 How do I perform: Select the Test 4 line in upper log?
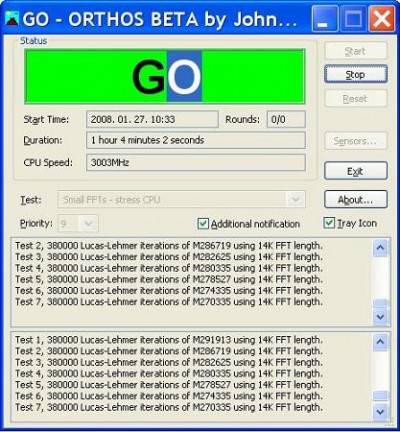(169, 268)
